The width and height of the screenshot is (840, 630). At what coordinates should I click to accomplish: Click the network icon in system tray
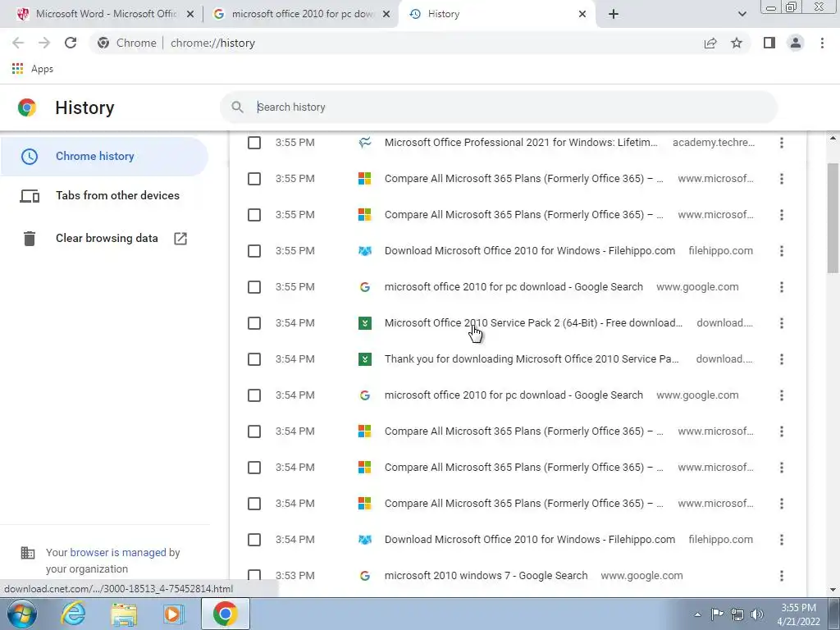(737, 614)
